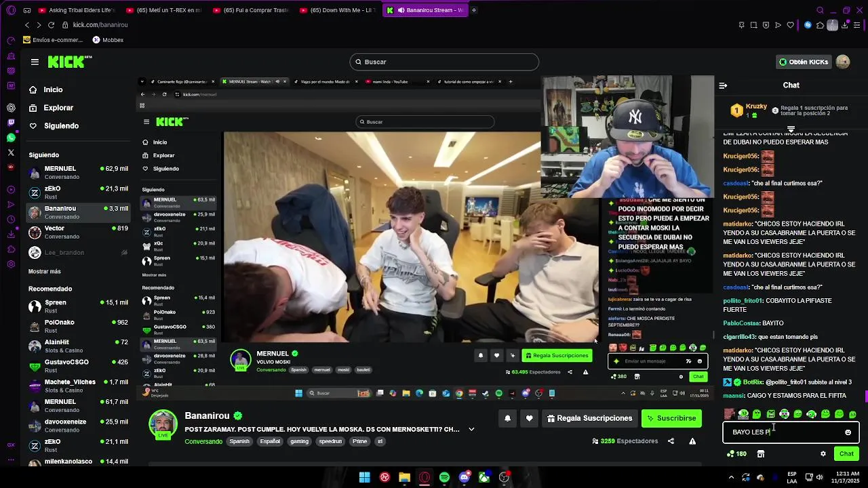Open WhatsApp in Opera sidebar
Screen dimensions: 868x488
tap(11, 138)
